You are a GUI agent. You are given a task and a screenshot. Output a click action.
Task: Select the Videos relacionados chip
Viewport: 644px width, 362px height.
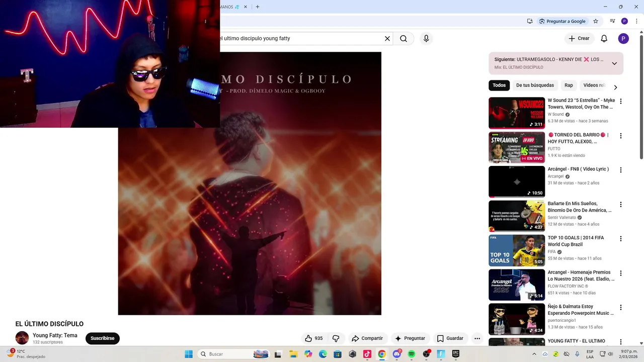coord(594,85)
